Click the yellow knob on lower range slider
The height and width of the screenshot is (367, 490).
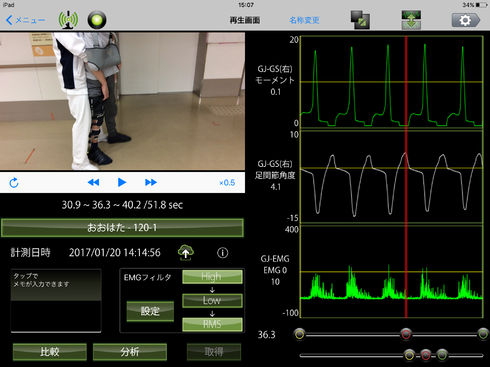409,355
